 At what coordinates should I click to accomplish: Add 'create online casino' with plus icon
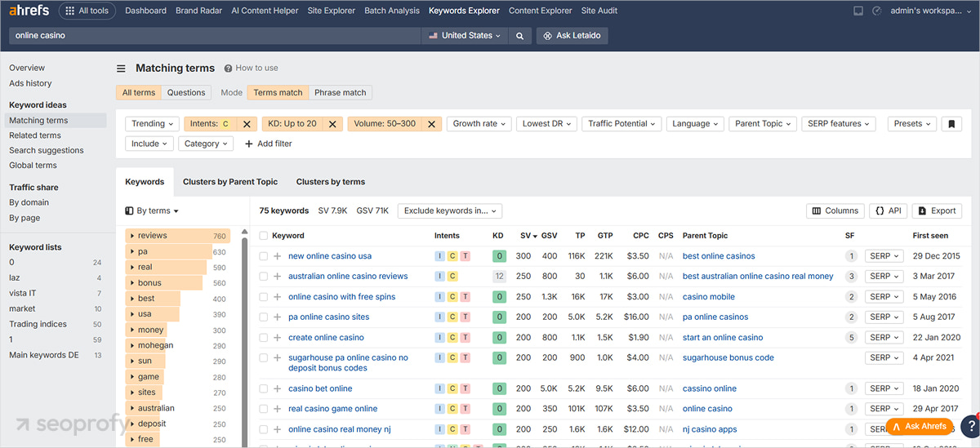[278, 338]
